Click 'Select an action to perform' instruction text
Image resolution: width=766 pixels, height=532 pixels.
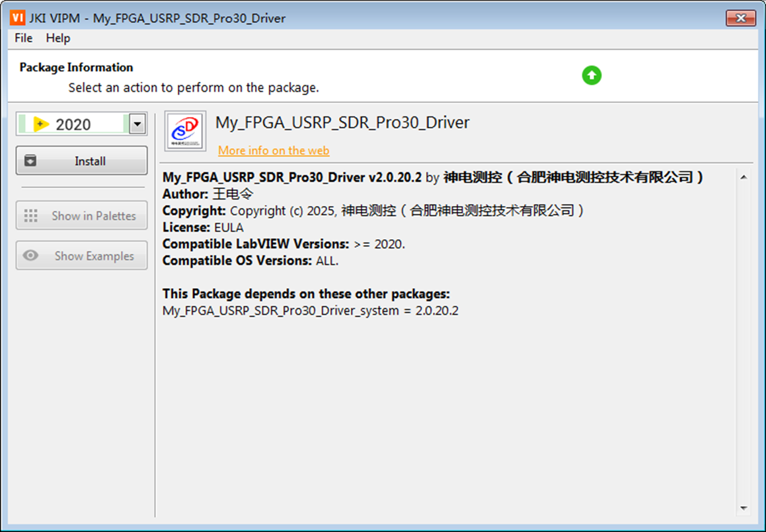point(194,87)
